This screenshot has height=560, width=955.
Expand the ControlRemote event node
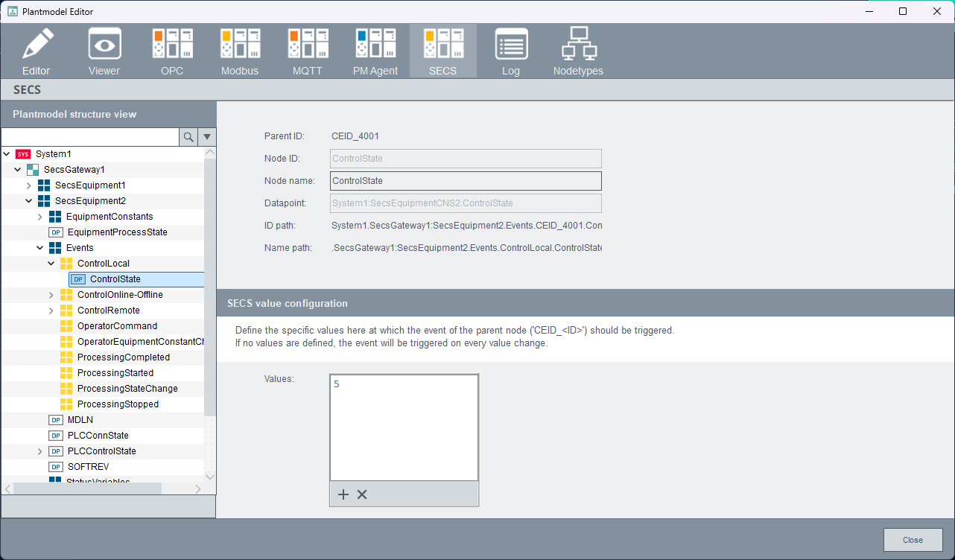(51, 311)
